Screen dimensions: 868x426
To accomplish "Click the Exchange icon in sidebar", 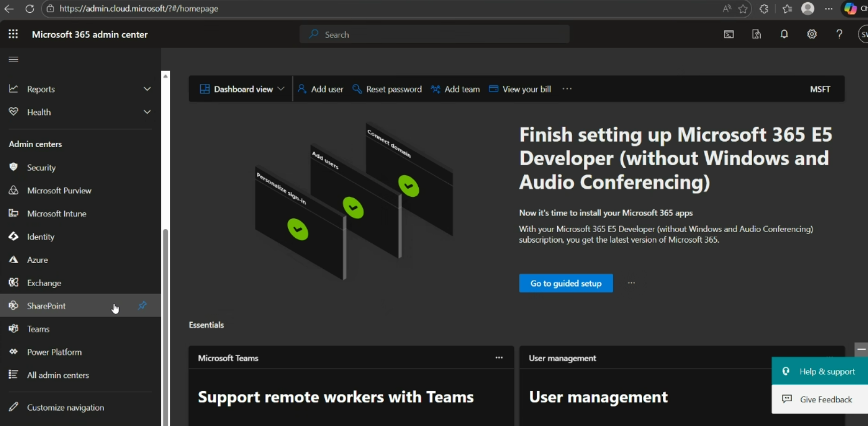I will point(13,282).
